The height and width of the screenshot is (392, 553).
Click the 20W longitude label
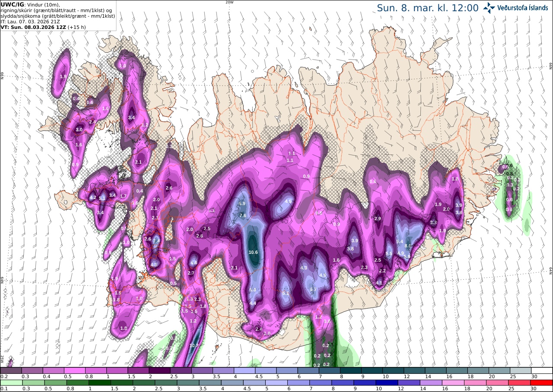tap(229, 2)
